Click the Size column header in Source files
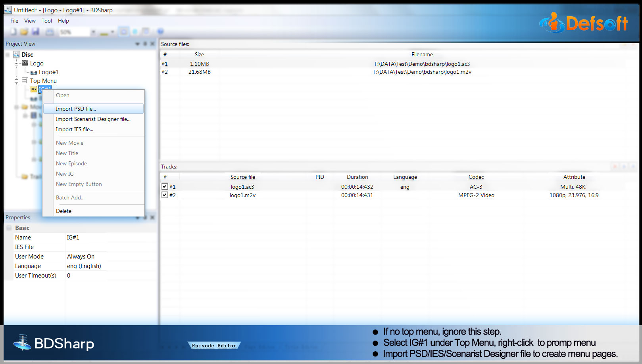Viewport: 642px width, 364px height. pos(199,54)
